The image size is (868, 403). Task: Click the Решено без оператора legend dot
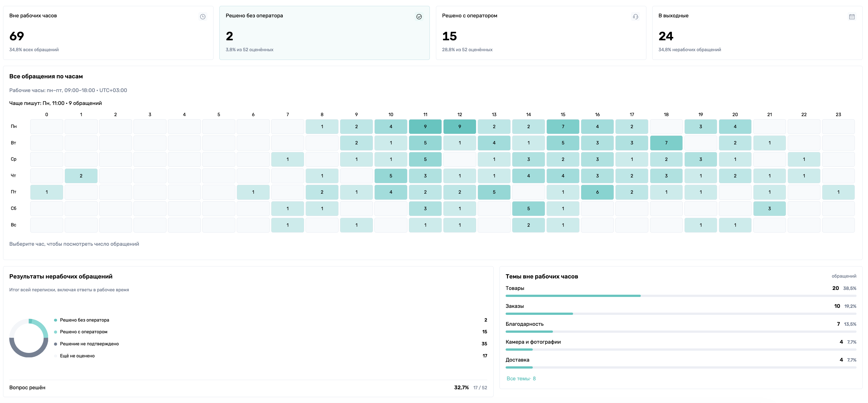[x=56, y=320]
